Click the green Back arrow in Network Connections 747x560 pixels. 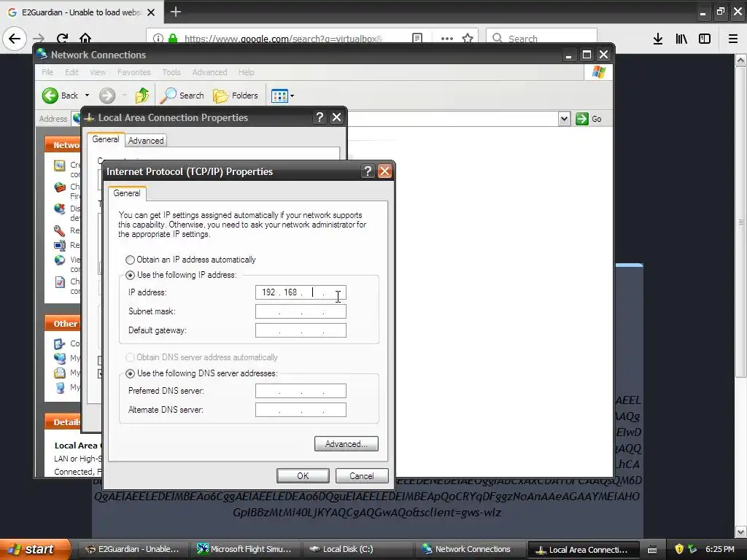click(50, 96)
